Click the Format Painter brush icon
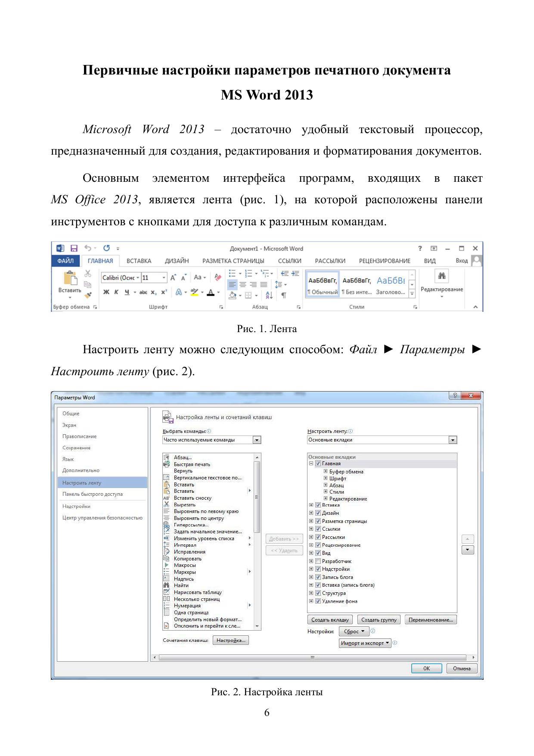The image size is (534, 756). pos(88,295)
